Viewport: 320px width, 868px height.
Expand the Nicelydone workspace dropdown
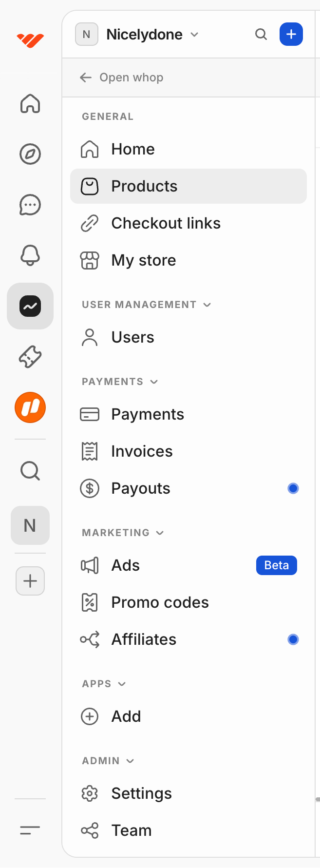tap(194, 35)
